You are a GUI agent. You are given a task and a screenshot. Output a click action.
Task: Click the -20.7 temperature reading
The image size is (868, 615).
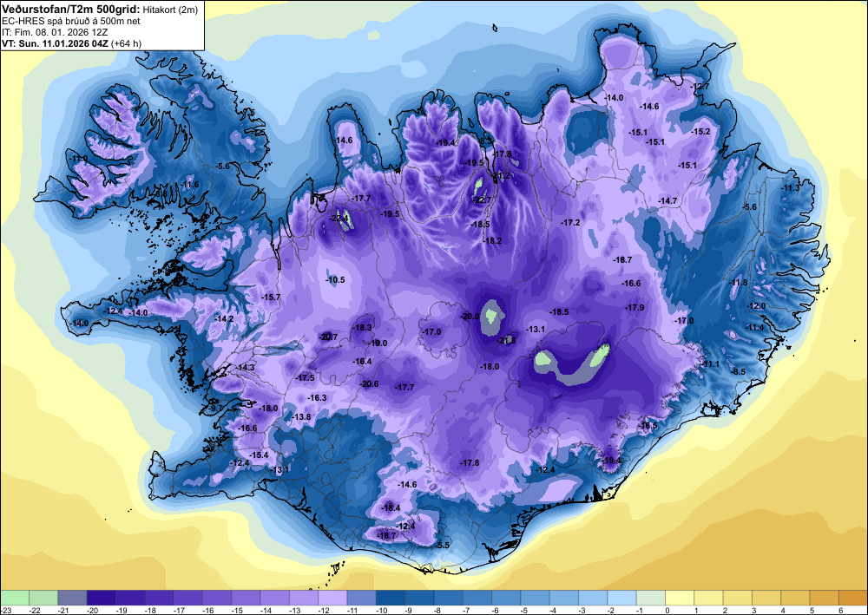tap(328, 337)
